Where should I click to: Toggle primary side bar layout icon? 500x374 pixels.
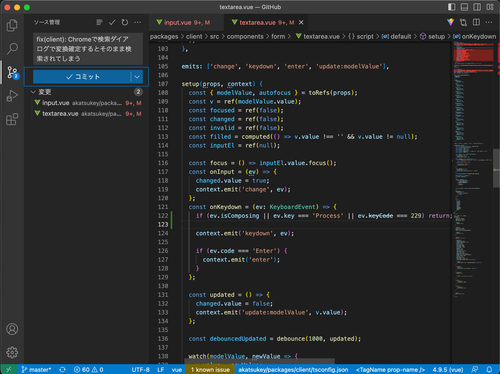click(x=451, y=7)
